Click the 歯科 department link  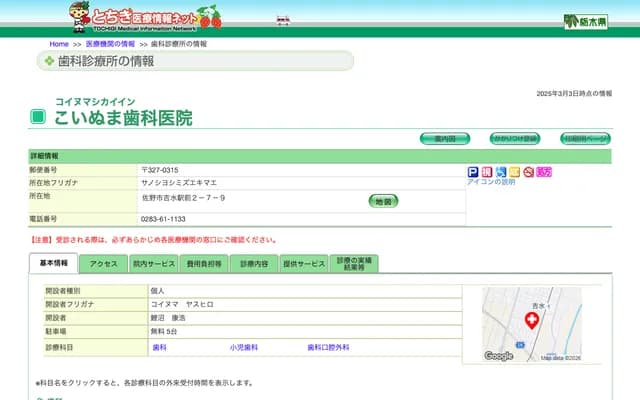click(160, 347)
